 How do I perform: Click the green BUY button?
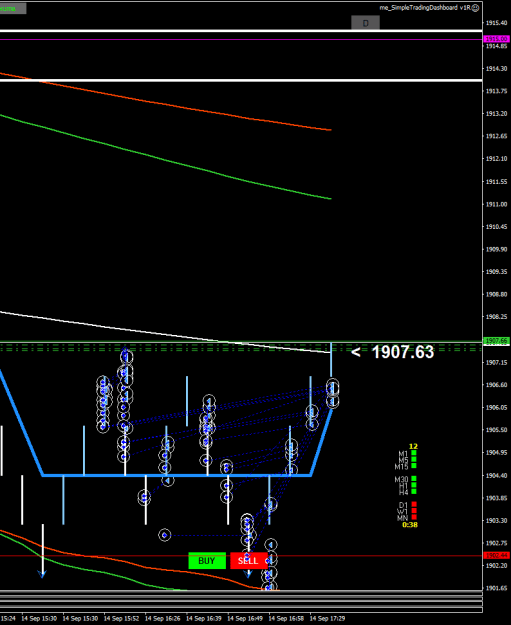pos(207,560)
